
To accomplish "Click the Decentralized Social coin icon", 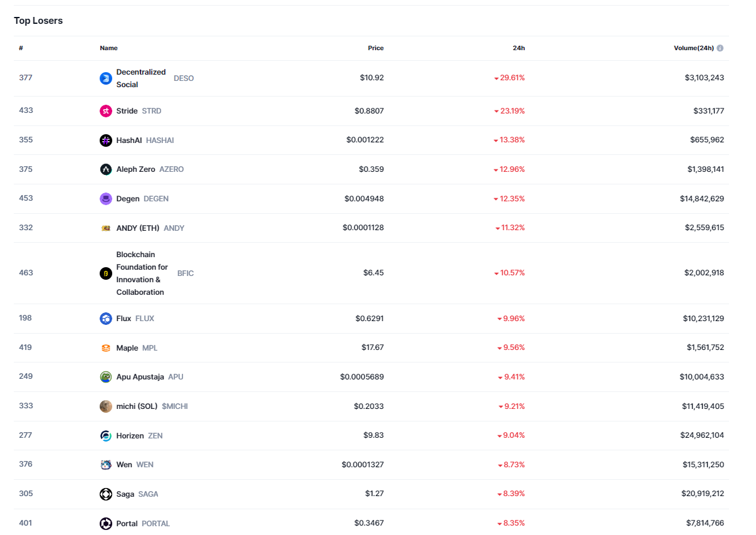I will click(105, 78).
